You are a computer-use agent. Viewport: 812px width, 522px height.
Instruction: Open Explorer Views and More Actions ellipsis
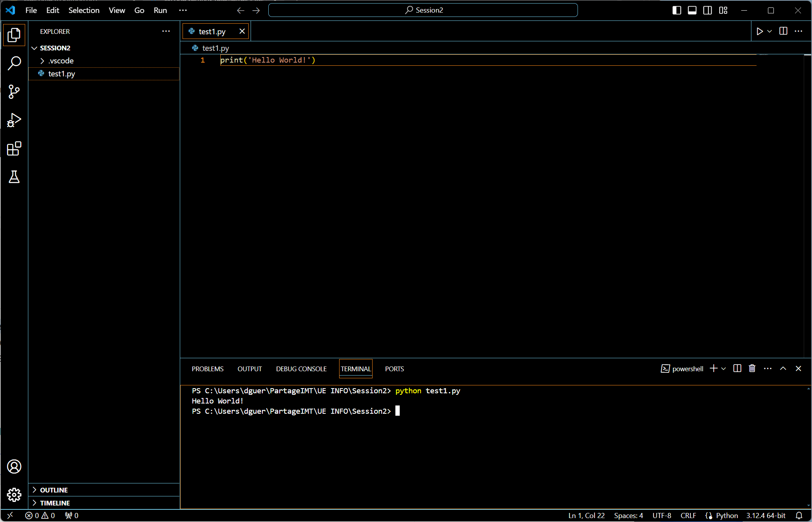click(x=166, y=31)
